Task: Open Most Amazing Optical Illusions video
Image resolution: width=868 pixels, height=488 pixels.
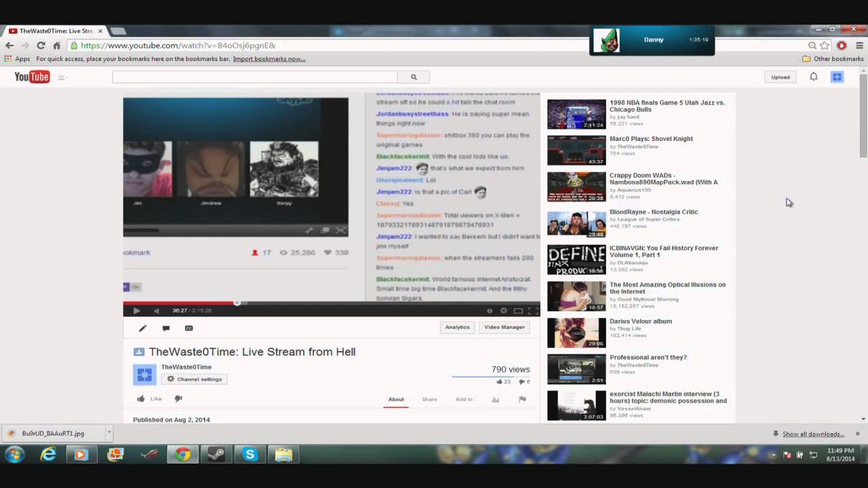Action: 667,288
